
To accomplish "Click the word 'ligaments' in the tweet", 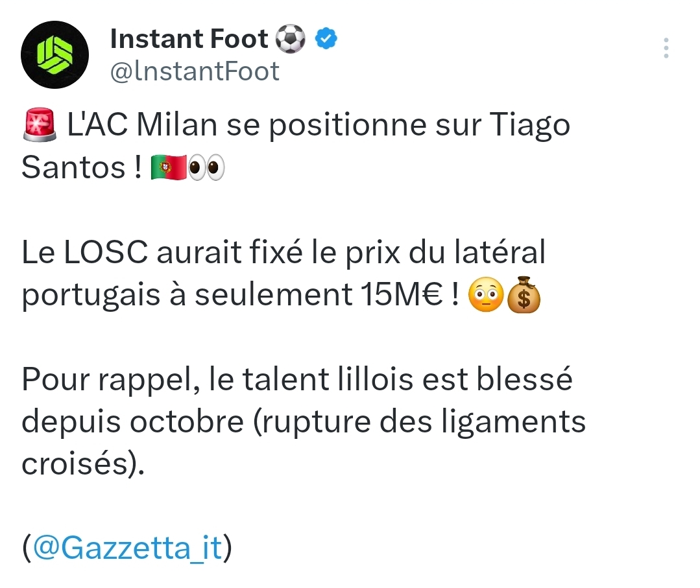I will 513,423.
